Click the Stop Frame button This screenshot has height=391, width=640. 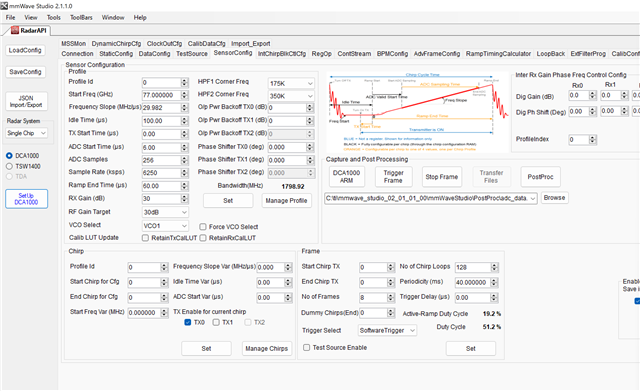[442, 176]
